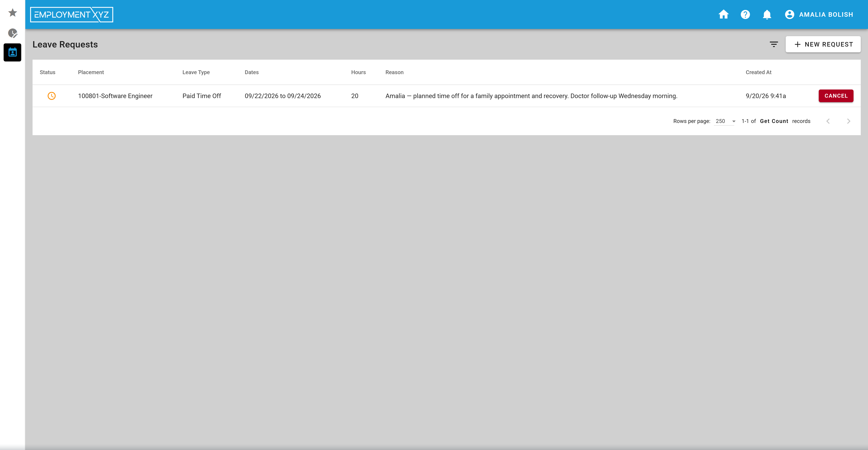Sort by the Status column header
Screen dimensions: 868x450
(x=47, y=72)
